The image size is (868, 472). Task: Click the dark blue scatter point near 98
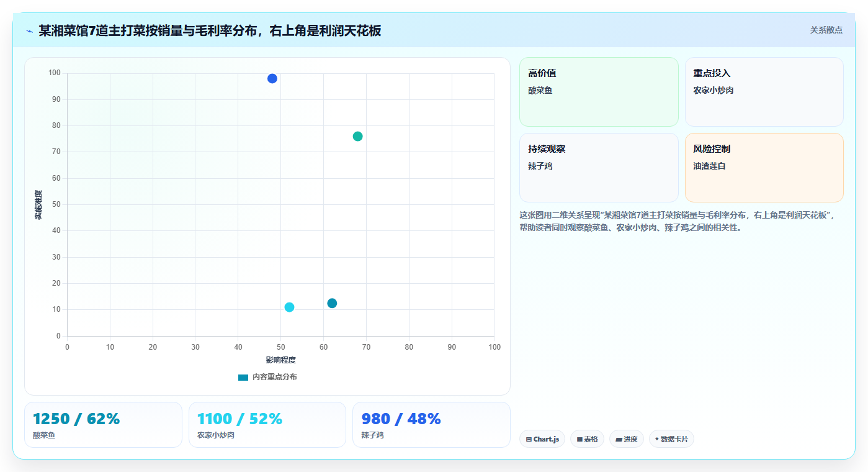click(272, 78)
